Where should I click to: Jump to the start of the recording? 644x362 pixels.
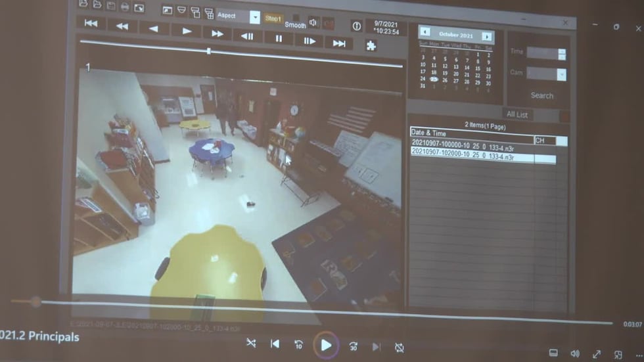(91, 24)
